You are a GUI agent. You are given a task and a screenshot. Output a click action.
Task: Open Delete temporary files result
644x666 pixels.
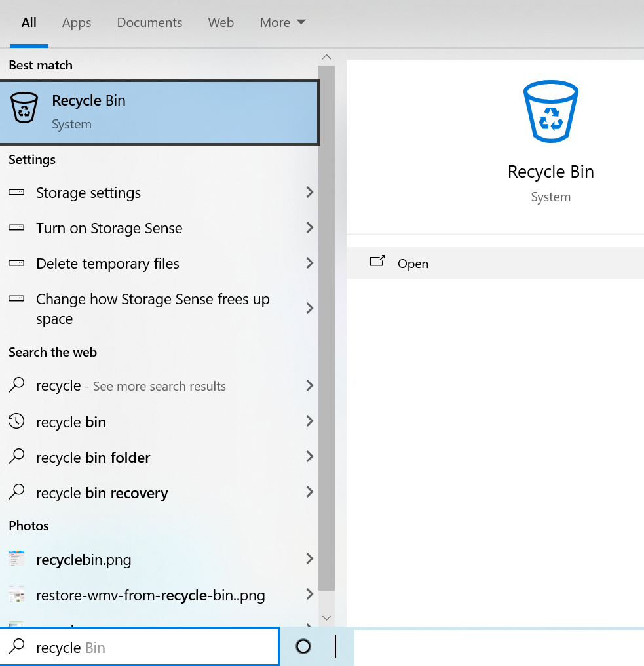click(x=159, y=264)
